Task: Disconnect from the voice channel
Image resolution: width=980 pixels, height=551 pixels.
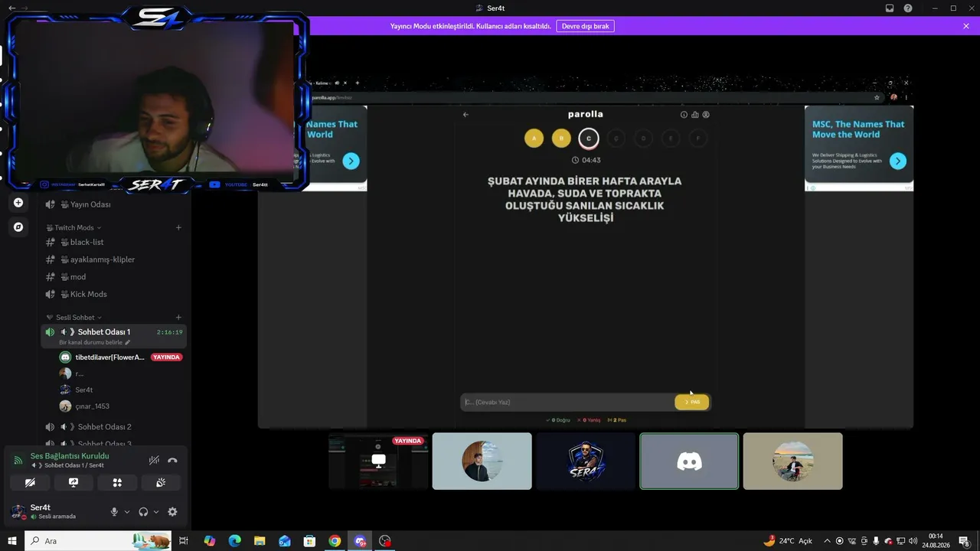Action: tap(172, 460)
